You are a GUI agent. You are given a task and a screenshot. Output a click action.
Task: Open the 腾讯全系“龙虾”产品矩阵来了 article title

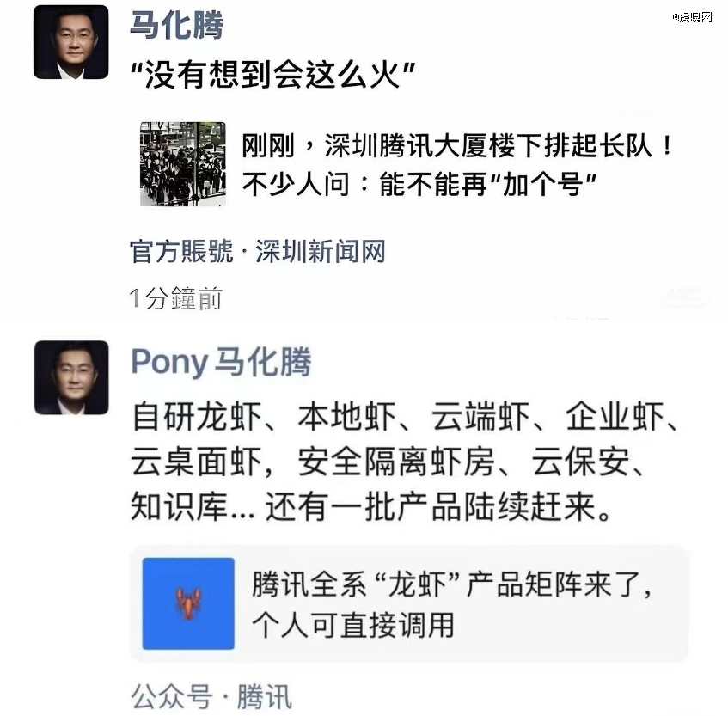(x=453, y=586)
